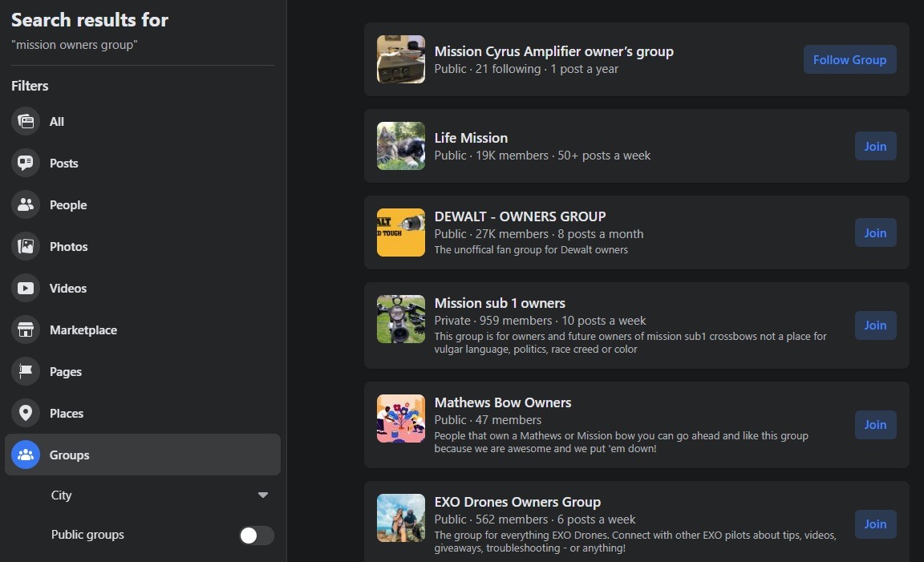The width and height of the screenshot is (924, 562).
Task: Click "Public · 562 members · 6 posts a week"
Action: tap(534, 520)
